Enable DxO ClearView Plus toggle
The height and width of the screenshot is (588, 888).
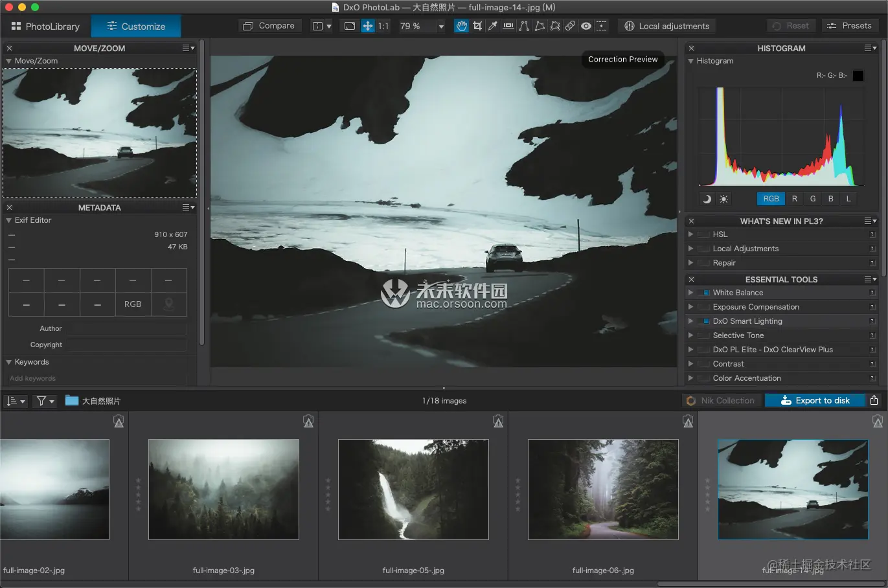pyautogui.click(x=705, y=350)
